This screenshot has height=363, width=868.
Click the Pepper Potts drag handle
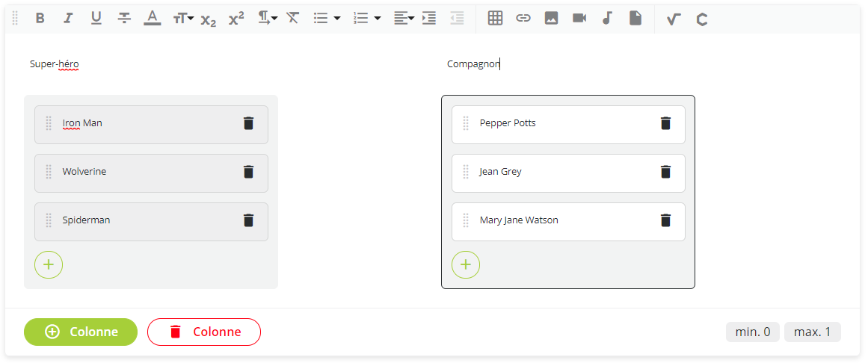coord(466,122)
